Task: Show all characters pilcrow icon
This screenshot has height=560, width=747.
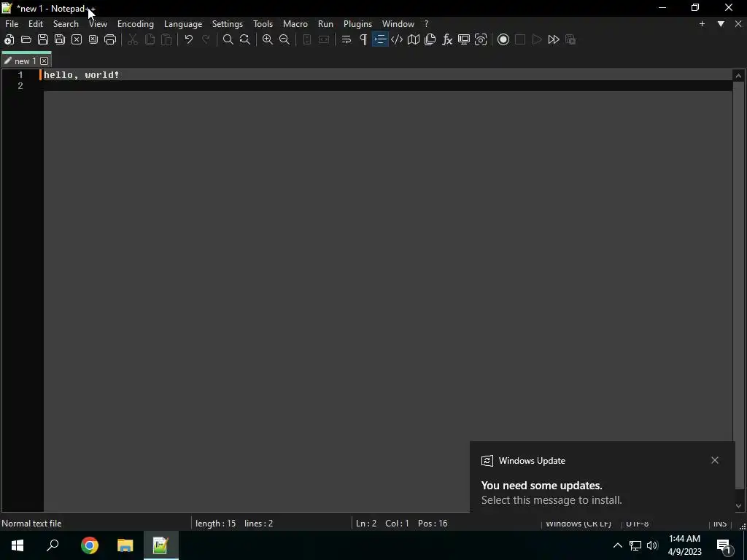Action: pos(363,39)
